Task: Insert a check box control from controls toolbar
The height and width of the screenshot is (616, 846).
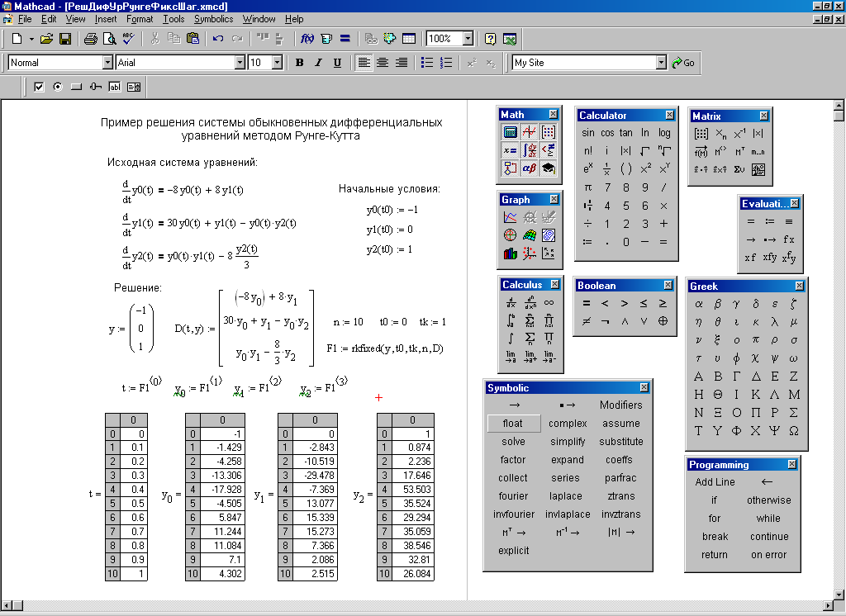Action: pyautogui.click(x=39, y=87)
